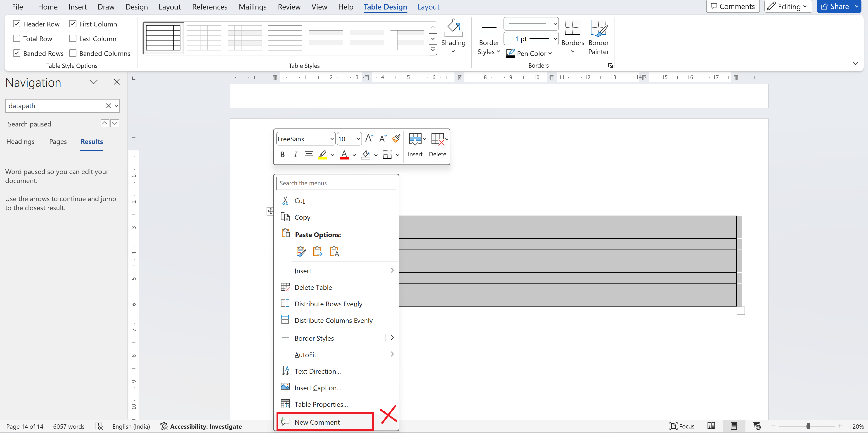Expand the AutoFit submenu arrow
This screenshot has width=868, height=433.
click(392, 354)
